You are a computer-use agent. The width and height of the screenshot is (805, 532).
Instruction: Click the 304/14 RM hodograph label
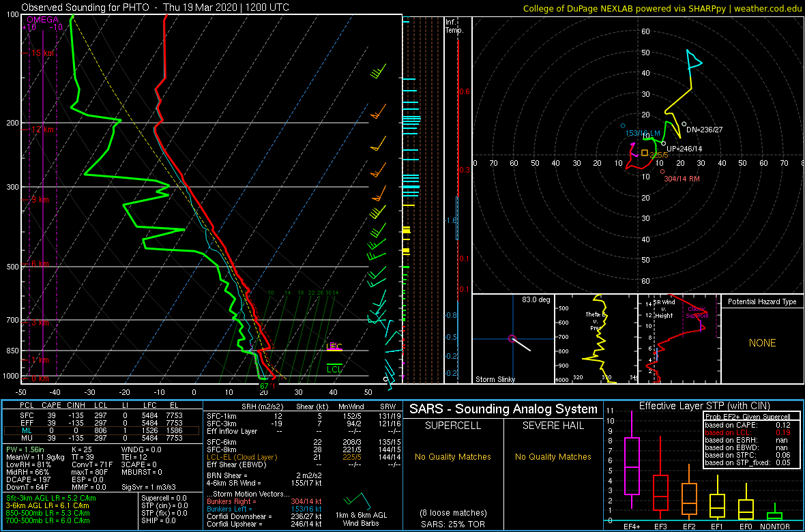point(682,178)
